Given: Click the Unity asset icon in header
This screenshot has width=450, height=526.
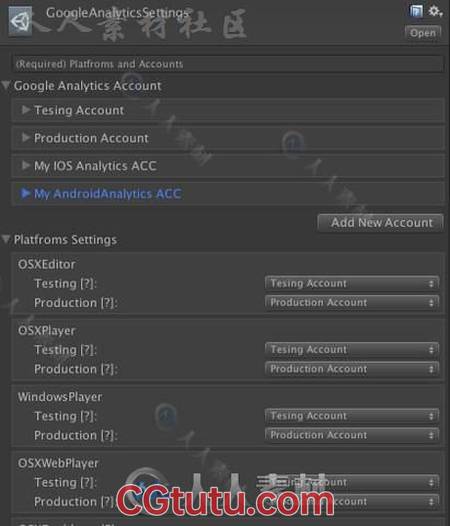Looking at the screenshot, I should pyautogui.click(x=20, y=21).
